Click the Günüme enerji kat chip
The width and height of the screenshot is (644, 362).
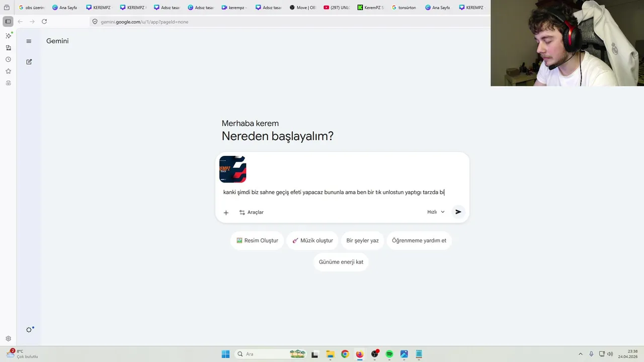pos(341,262)
